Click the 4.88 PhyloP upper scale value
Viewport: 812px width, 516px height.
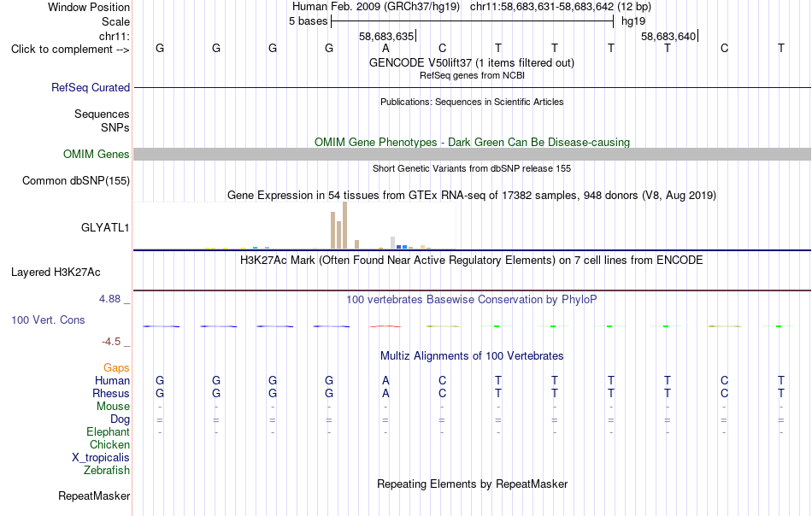109,299
